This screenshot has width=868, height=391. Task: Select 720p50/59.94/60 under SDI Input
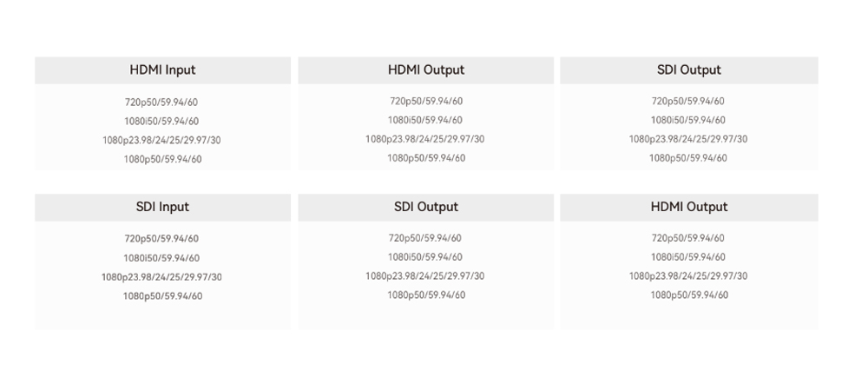[161, 239]
